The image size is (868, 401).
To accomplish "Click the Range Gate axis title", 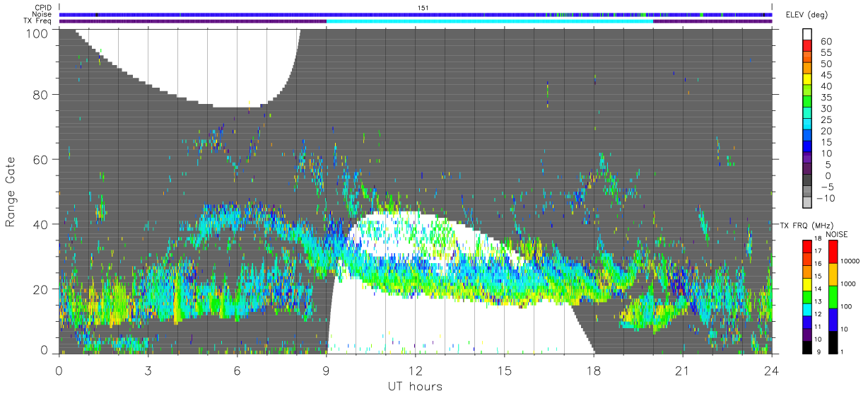I will point(11,192).
